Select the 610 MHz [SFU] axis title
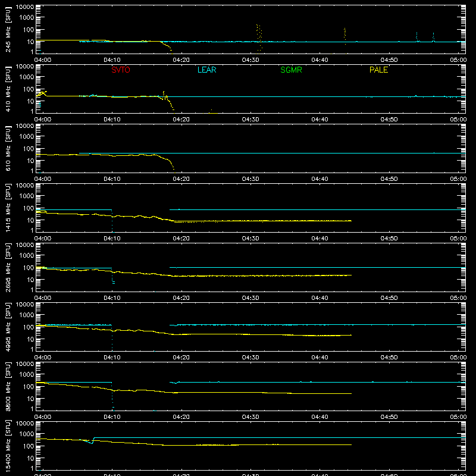Image resolution: width=476 pixels, height=476 pixels. point(8,148)
